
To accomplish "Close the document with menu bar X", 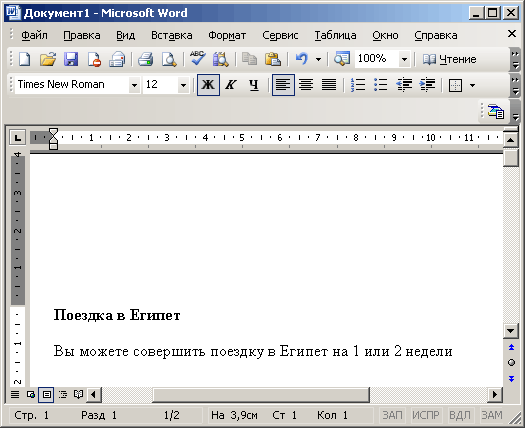I will (512, 33).
